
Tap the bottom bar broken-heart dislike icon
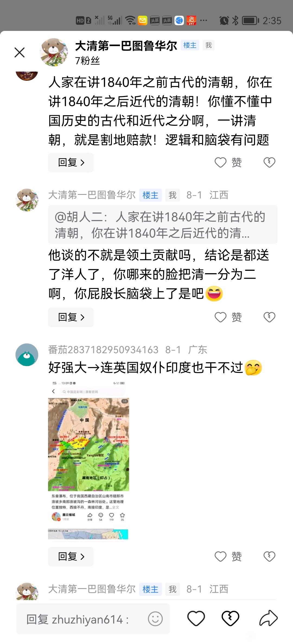(x=230, y=619)
